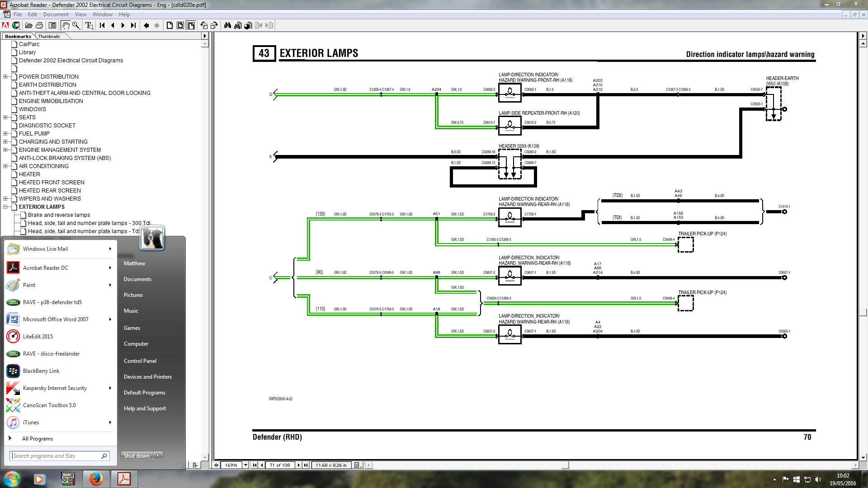Click the Fit Width icon
The width and height of the screenshot is (868, 488).
coord(191,25)
